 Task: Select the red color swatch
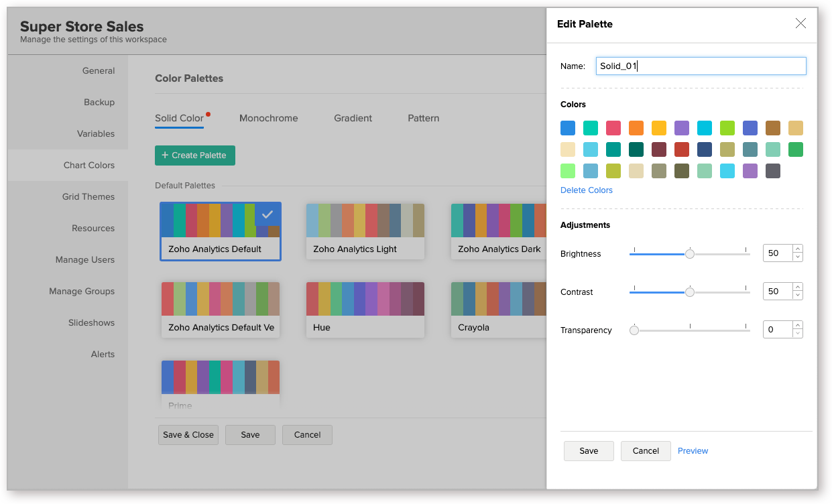[x=682, y=149]
